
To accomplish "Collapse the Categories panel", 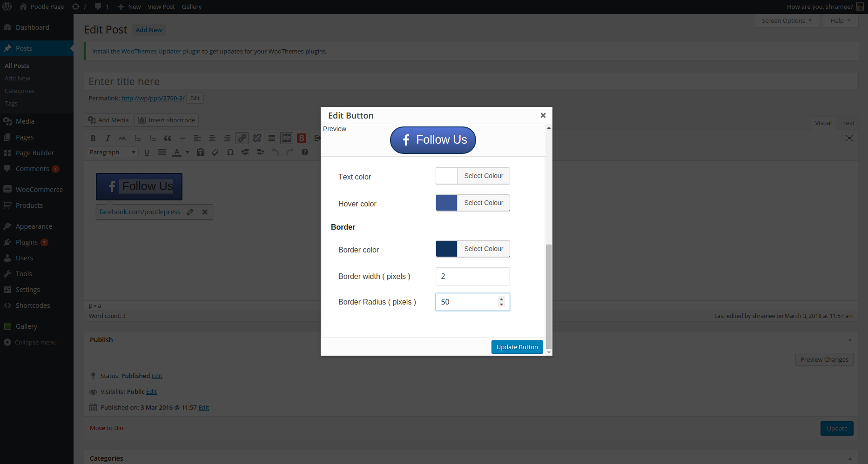I will 850,458.
